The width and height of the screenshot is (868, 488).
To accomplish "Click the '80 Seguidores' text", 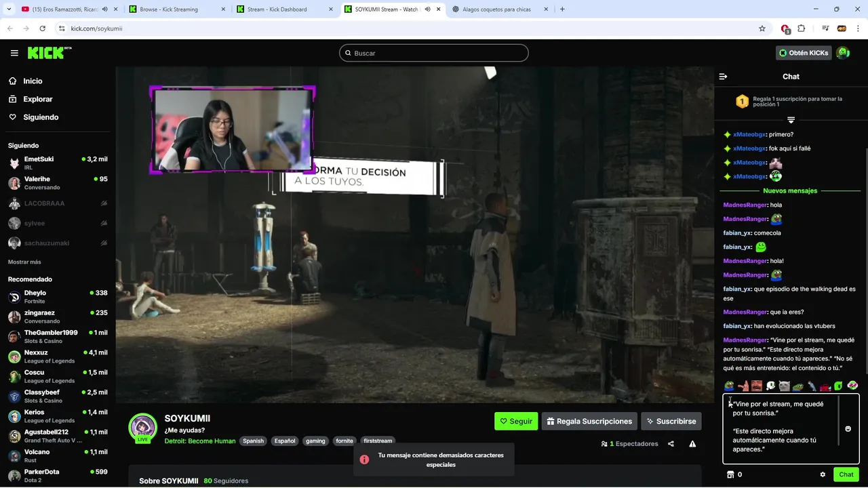I will coord(226,481).
